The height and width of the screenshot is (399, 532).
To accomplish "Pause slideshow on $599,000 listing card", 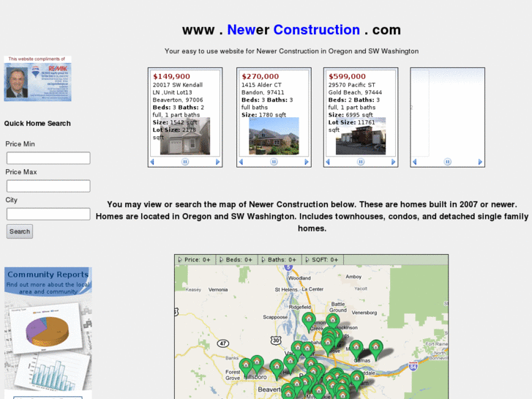I will pos(361,162).
